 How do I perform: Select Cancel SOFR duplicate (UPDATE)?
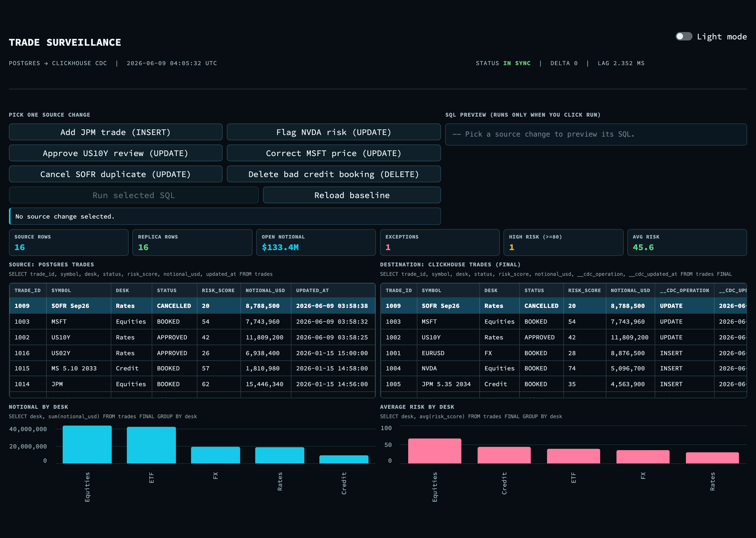coord(115,174)
